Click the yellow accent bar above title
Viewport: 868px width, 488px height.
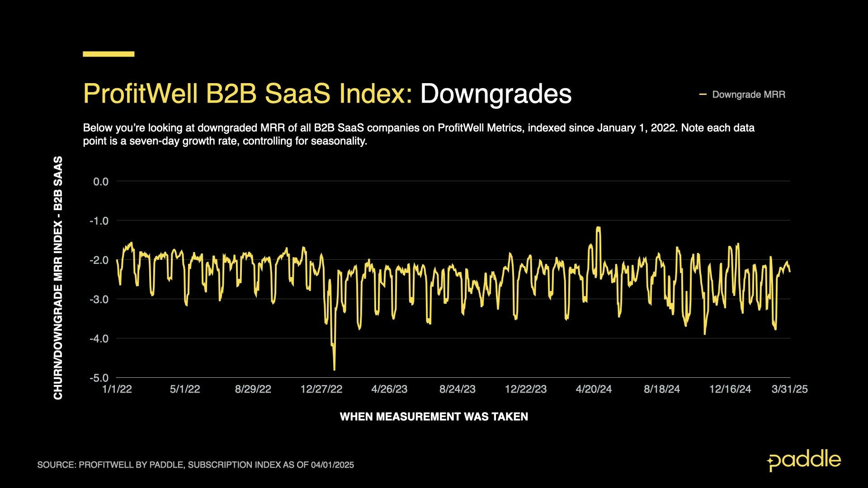pos(108,54)
